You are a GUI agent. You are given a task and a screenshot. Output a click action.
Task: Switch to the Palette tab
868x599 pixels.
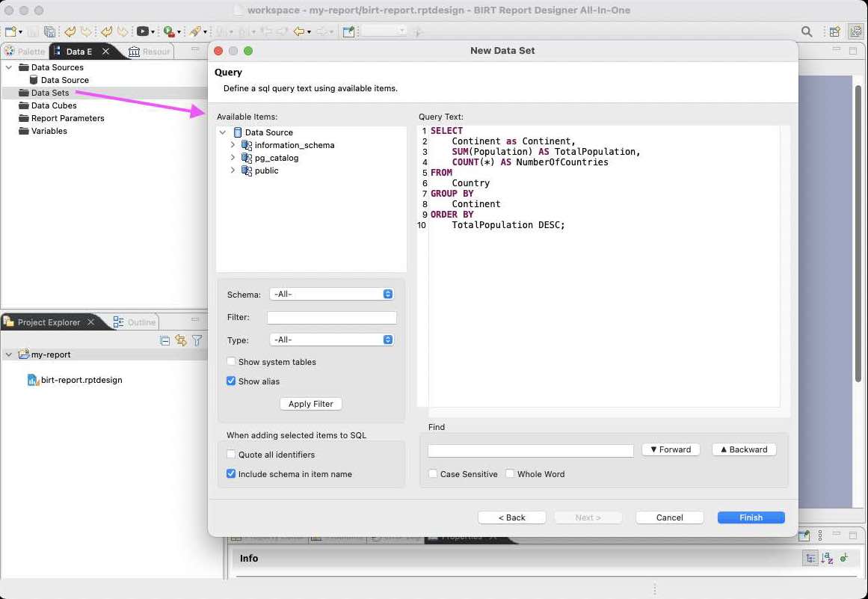(25, 52)
